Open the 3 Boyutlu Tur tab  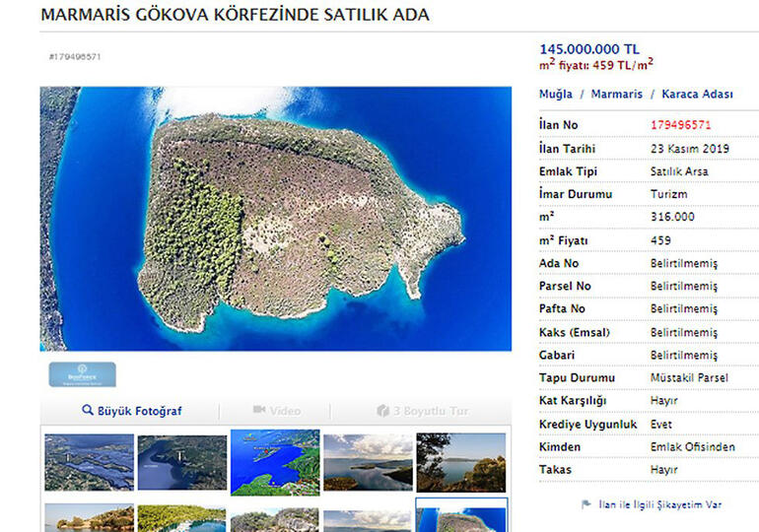pyautogui.click(x=422, y=411)
